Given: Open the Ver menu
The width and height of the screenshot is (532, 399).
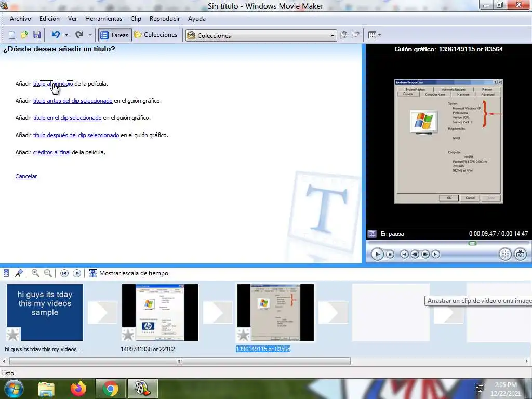Looking at the screenshot, I should (73, 19).
